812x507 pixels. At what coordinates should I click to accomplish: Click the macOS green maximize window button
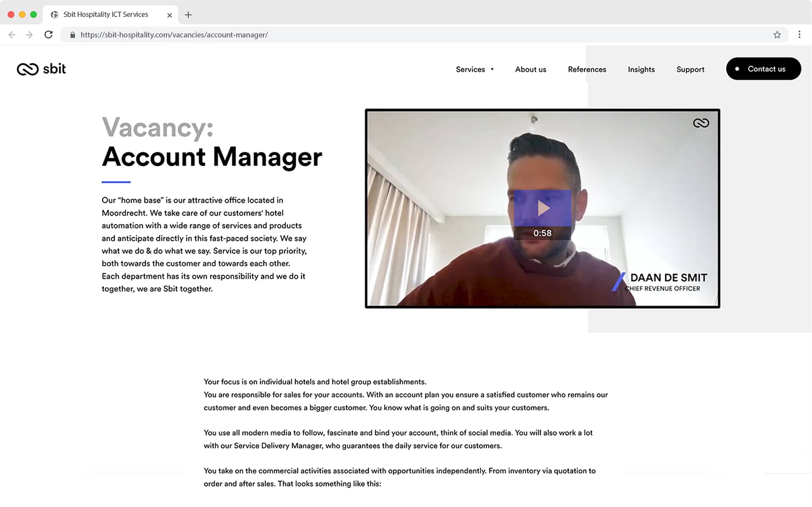point(33,15)
